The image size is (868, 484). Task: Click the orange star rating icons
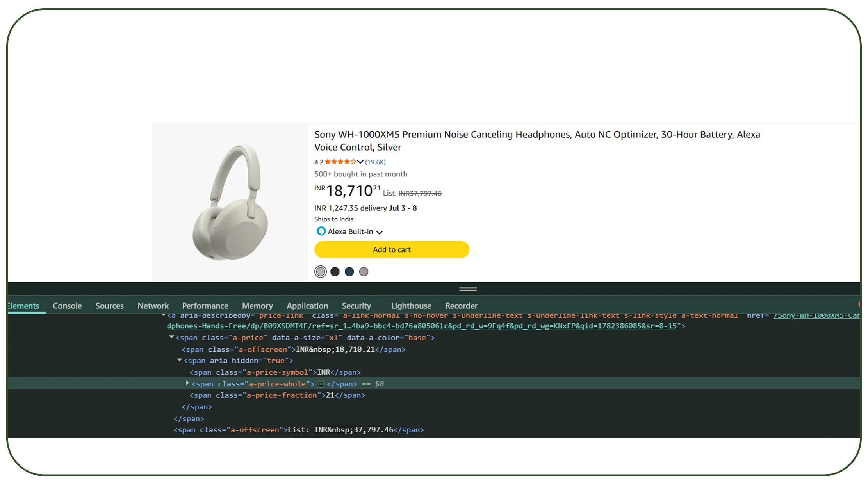[340, 162]
